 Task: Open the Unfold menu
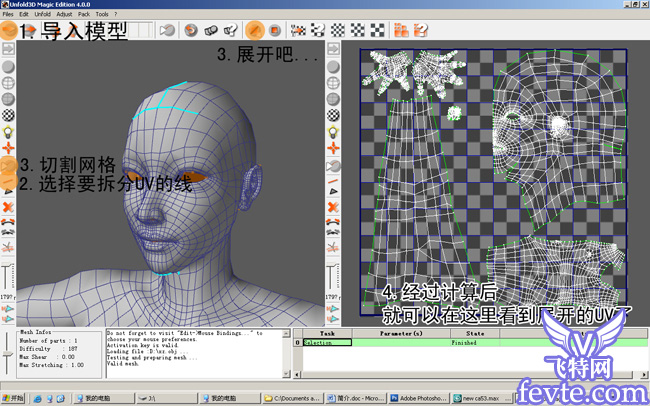(x=42, y=14)
